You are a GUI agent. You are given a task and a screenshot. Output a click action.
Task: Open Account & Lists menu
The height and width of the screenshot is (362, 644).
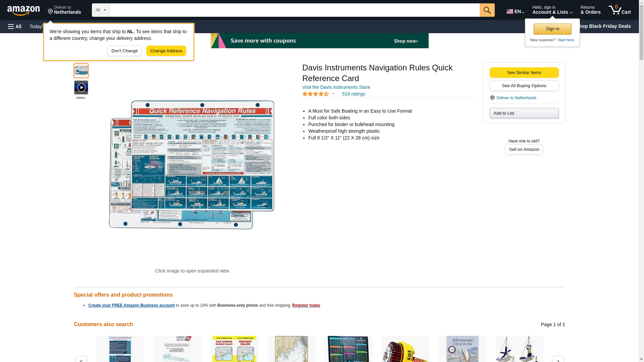coord(552,10)
